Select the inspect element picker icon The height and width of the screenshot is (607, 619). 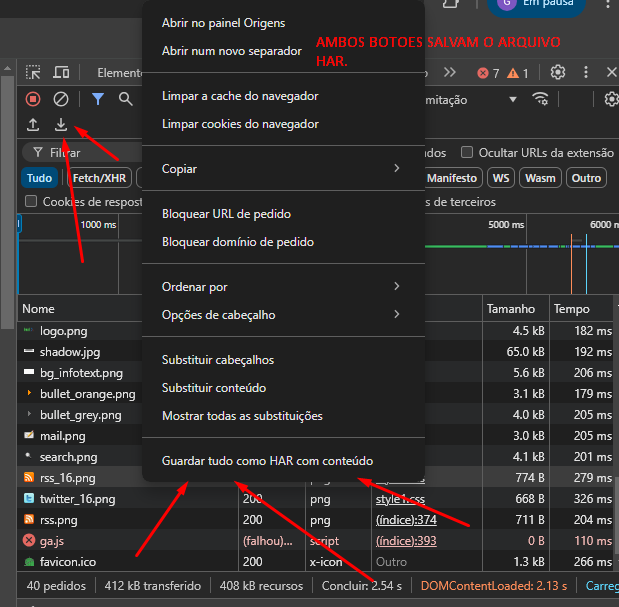tap(33, 73)
